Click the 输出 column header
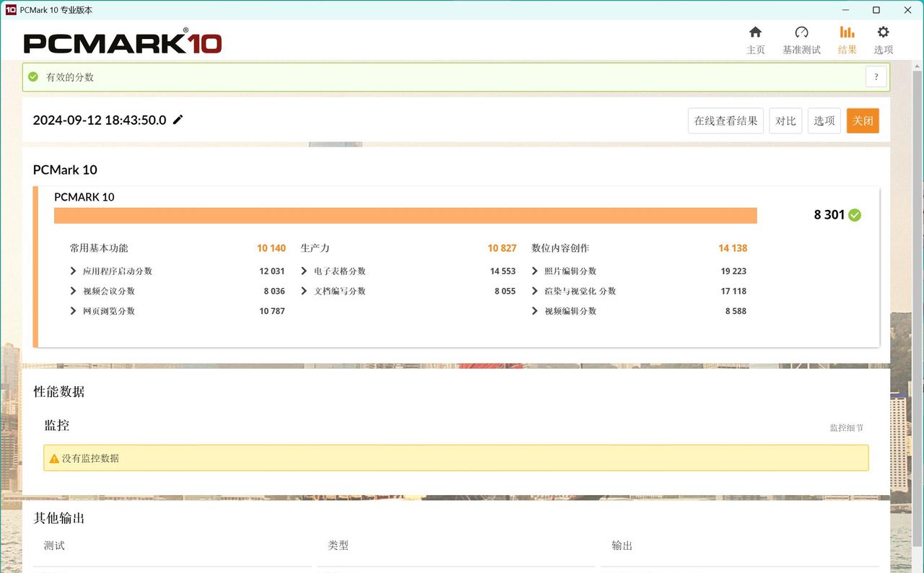Screen dimensions: 924x573 (622, 546)
